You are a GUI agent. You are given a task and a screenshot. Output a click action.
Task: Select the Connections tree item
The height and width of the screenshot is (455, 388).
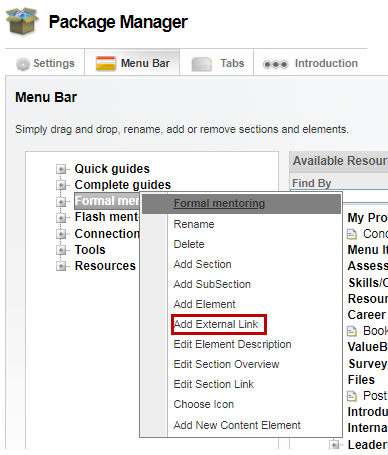107,234
